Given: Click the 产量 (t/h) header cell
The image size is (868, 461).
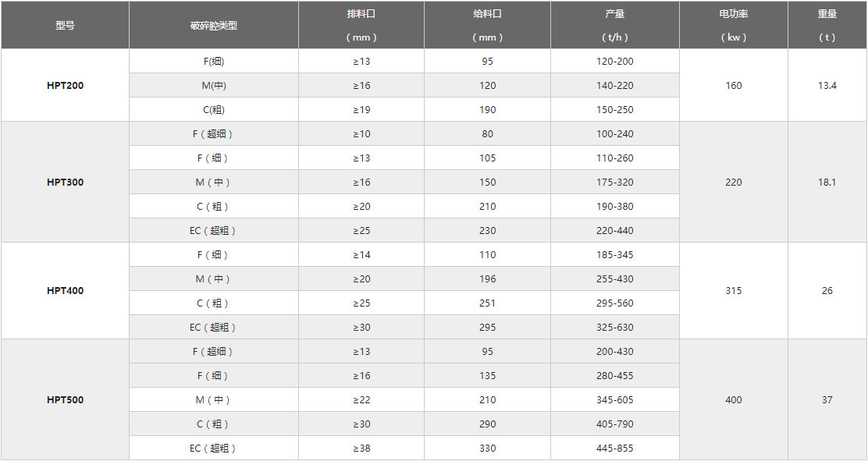Looking at the screenshot, I should 614,25.
